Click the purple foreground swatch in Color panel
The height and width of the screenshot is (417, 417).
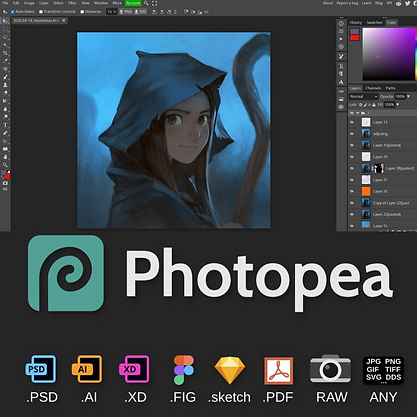(x=354, y=31)
